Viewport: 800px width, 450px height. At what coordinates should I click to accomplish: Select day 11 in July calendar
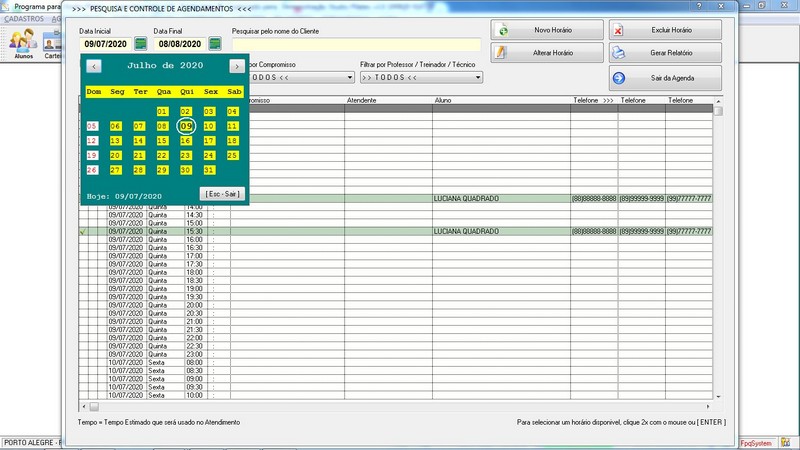[233, 126]
